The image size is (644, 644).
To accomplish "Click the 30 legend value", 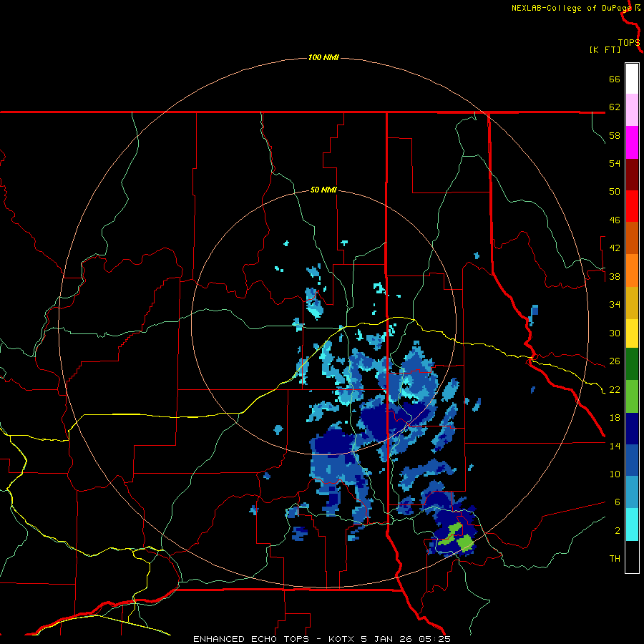I will 615,333.
